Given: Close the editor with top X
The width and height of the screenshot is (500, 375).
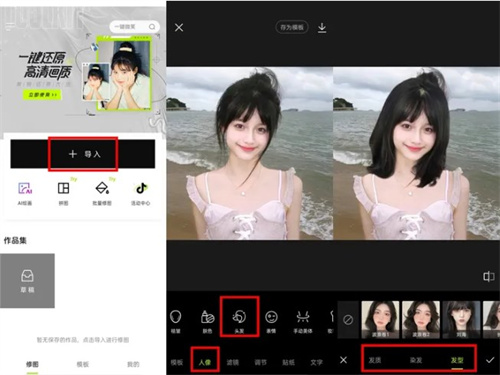Looking at the screenshot, I should [179, 27].
